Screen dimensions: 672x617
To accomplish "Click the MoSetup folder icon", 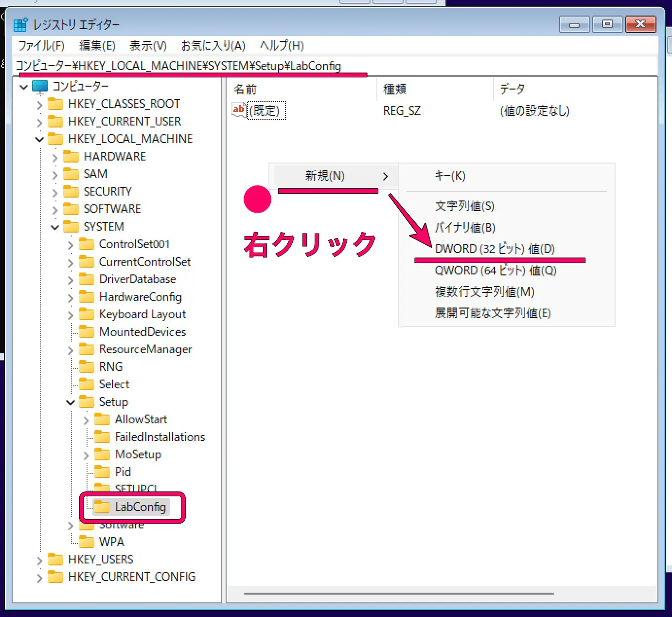I will pyautogui.click(x=103, y=454).
